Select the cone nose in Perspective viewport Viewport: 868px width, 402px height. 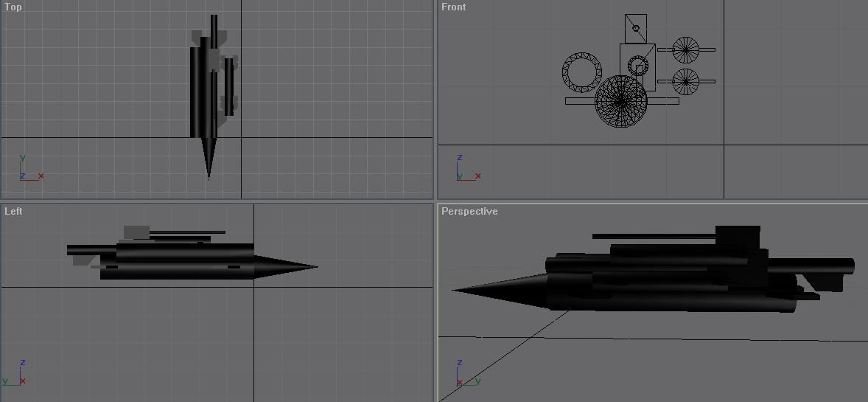(501, 290)
